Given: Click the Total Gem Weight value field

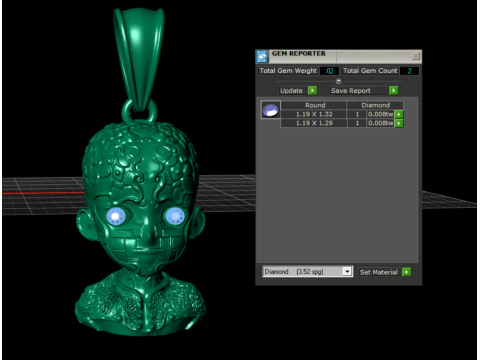Looking at the screenshot, I should 329,71.
